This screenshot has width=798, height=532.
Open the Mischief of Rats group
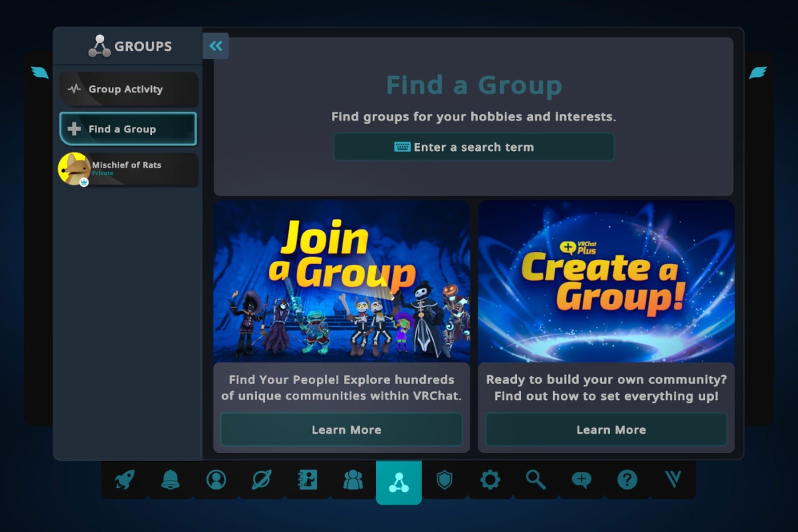[x=128, y=168]
